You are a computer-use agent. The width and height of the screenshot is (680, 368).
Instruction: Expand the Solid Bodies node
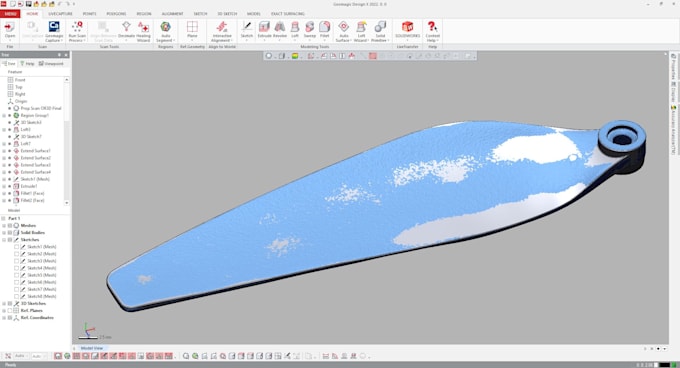point(4,232)
